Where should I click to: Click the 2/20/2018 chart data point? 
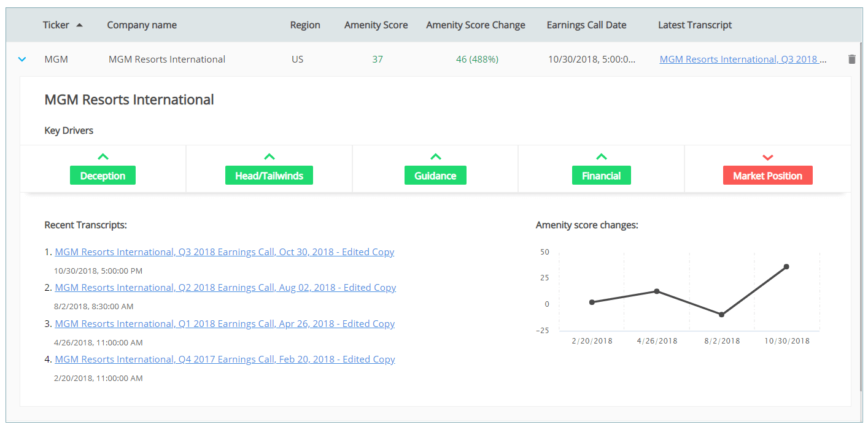592,302
